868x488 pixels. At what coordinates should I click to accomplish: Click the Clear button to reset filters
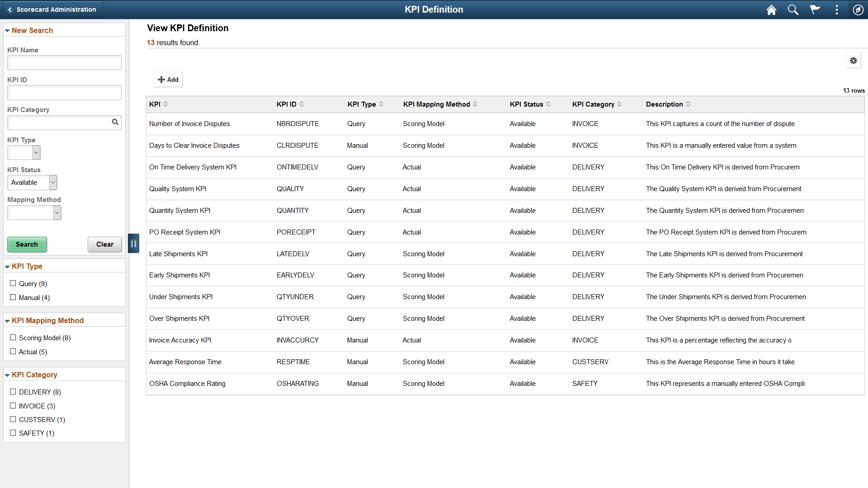tap(104, 244)
